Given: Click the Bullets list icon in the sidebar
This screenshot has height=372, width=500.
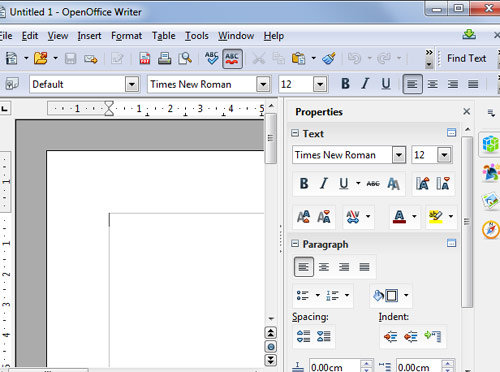Looking at the screenshot, I should [303, 295].
